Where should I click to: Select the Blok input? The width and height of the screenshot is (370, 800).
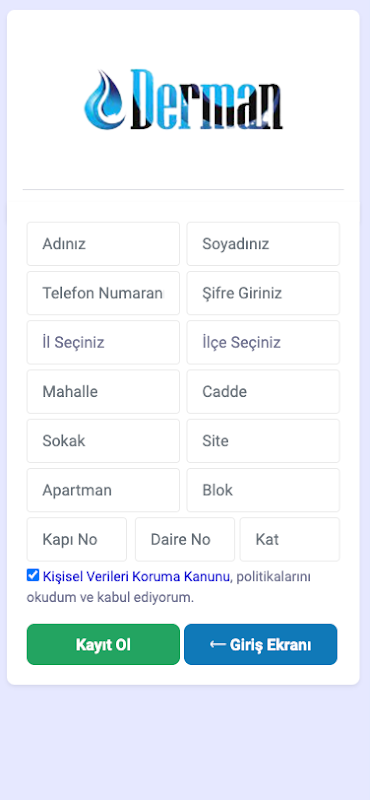coord(263,490)
